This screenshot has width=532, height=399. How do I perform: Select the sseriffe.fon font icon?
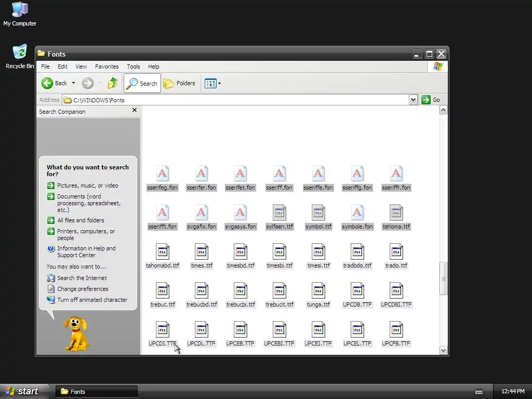318,174
